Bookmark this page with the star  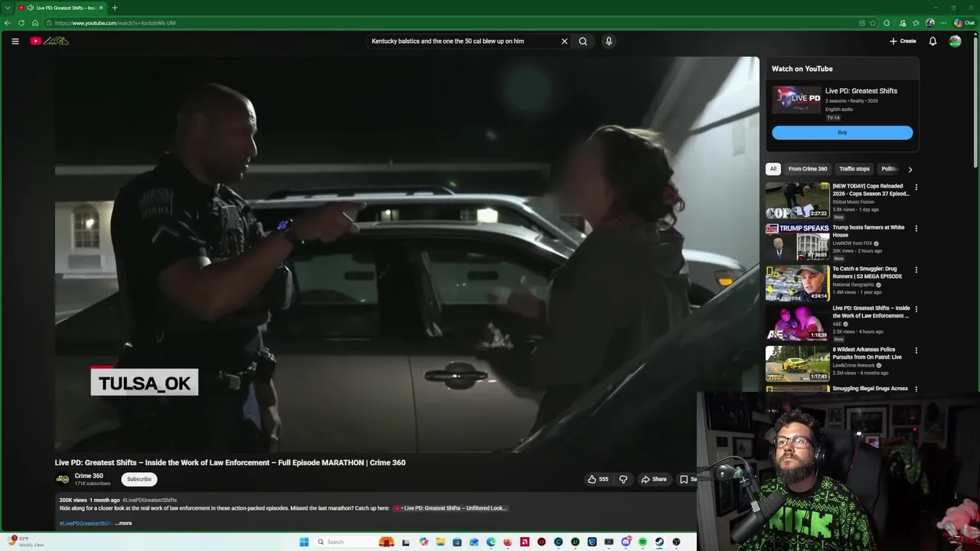tap(873, 23)
